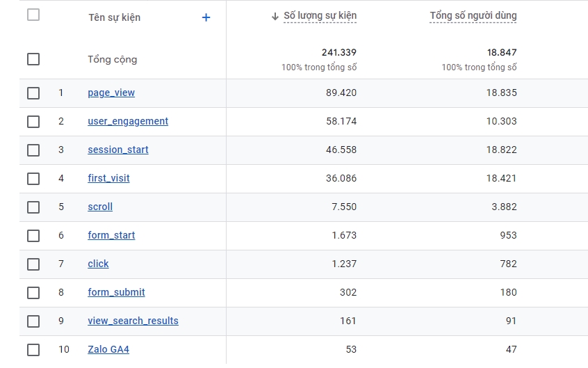Check the Tổng cộng row checkbox
The height and width of the screenshot is (368, 588).
[33, 59]
